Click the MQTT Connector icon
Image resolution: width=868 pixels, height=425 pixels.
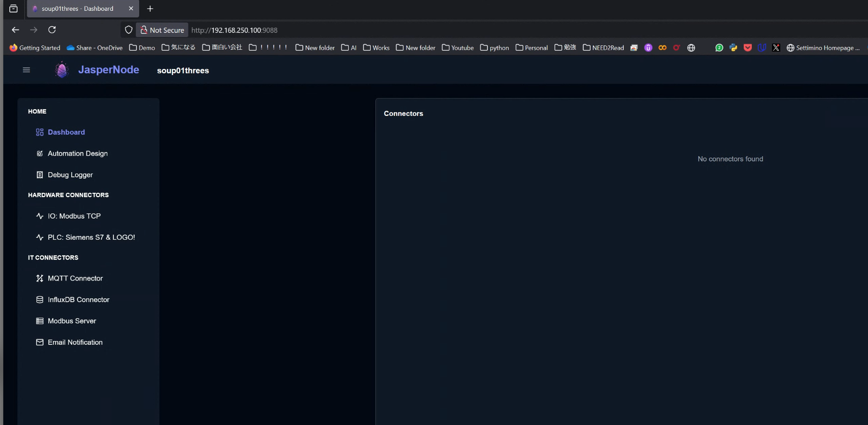point(40,279)
